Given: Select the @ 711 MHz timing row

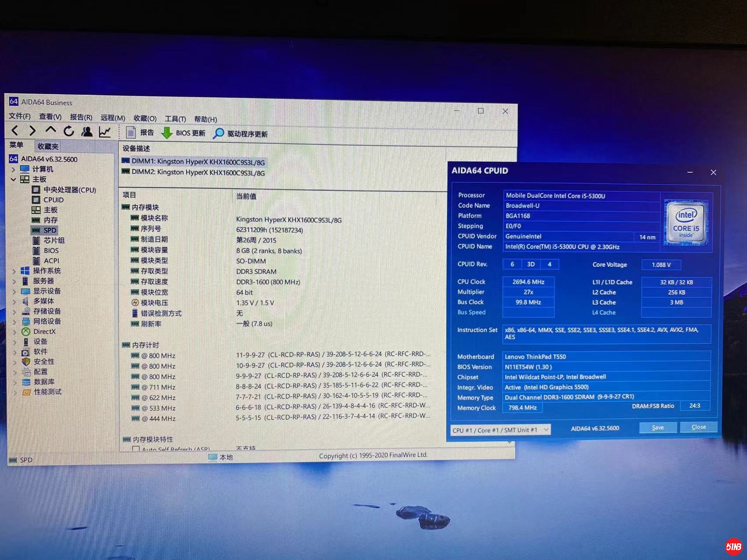Looking at the screenshot, I should point(281,387).
